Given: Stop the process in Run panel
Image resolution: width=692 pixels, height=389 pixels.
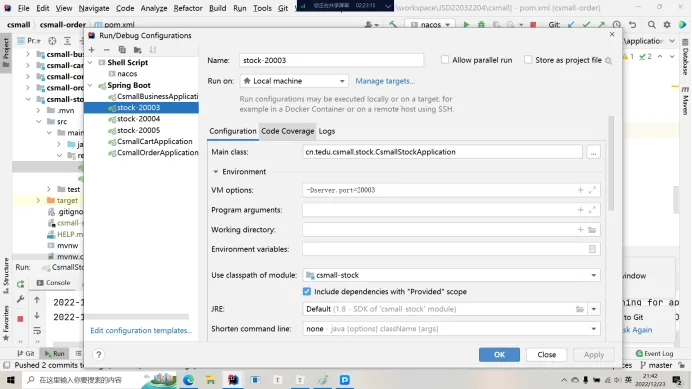Looking at the screenshot, I should [20, 319].
